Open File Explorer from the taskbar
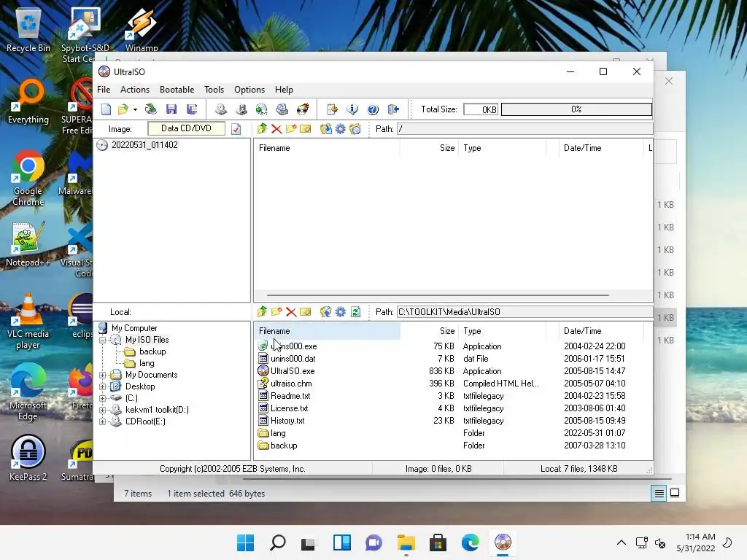Image resolution: width=747 pixels, height=560 pixels. (x=406, y=542)
